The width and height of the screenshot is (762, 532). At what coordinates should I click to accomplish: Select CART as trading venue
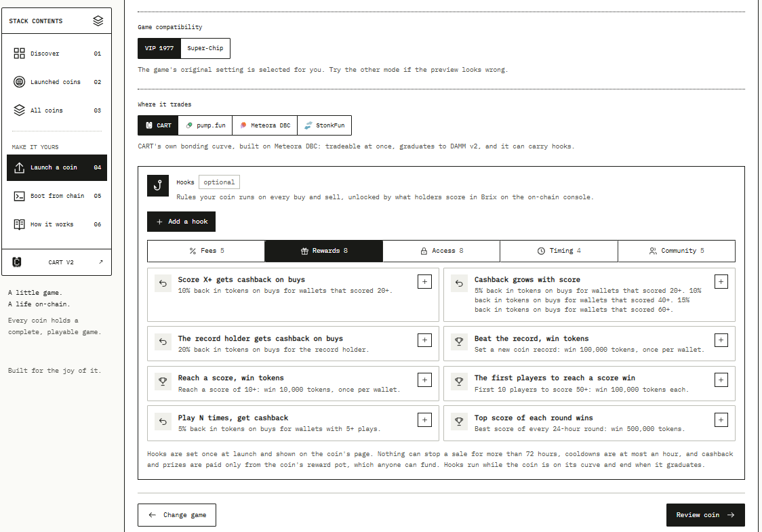coord(158,125)
